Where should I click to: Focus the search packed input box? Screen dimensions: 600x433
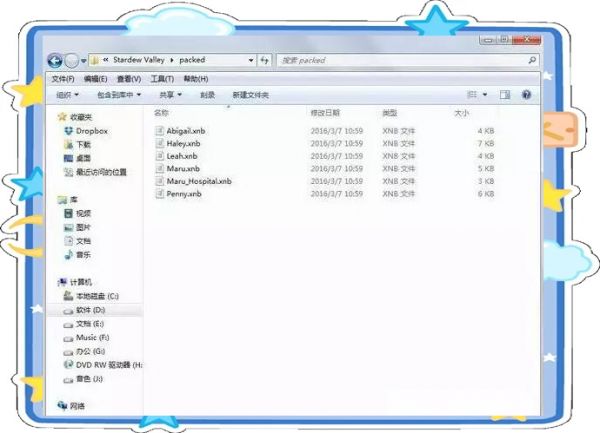click(x=408, y=60)
